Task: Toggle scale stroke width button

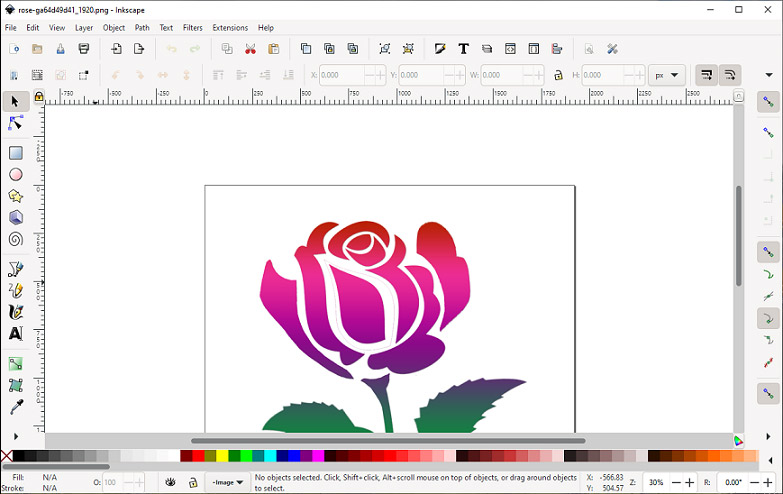Action: (707, 75)
